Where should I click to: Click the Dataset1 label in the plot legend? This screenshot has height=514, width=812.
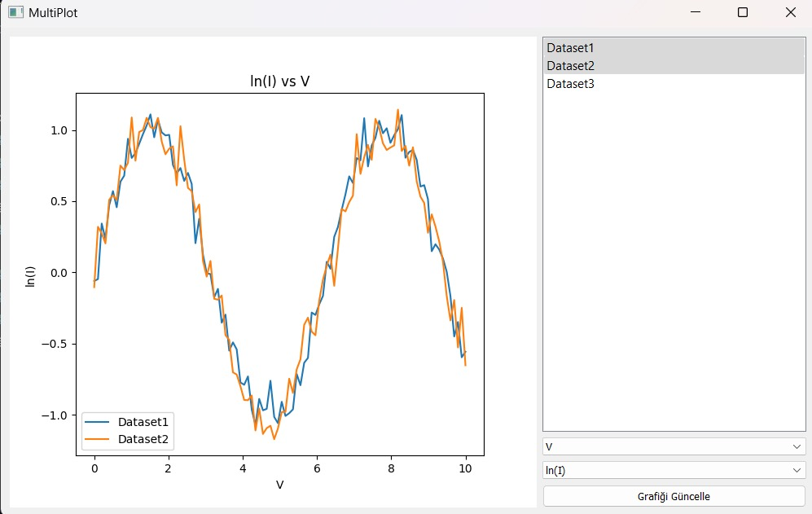click(x=143, y=422)
